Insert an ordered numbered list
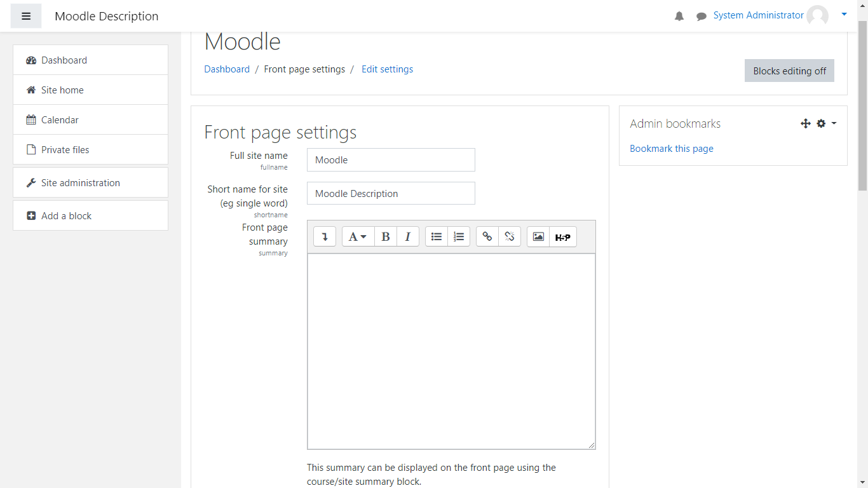 pyautogui.click(x=459, y=237)
